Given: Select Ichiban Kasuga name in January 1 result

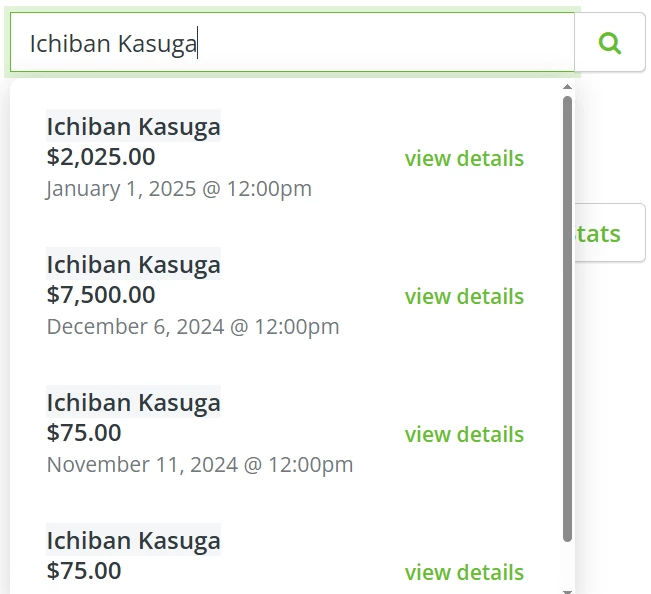Looking at the screenshot, I should click(x=133, y=127).
